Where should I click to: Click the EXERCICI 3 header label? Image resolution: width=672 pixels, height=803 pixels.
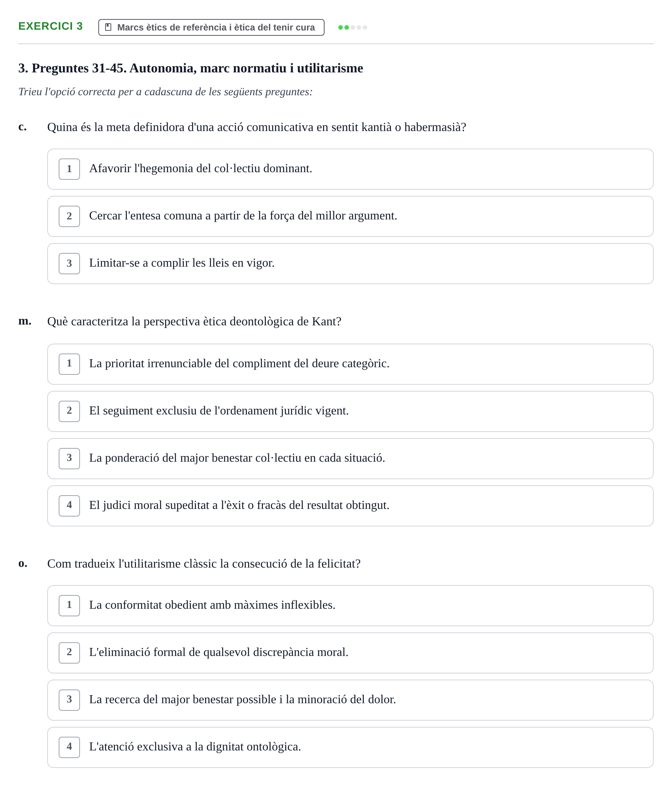(x=51, y=26)
